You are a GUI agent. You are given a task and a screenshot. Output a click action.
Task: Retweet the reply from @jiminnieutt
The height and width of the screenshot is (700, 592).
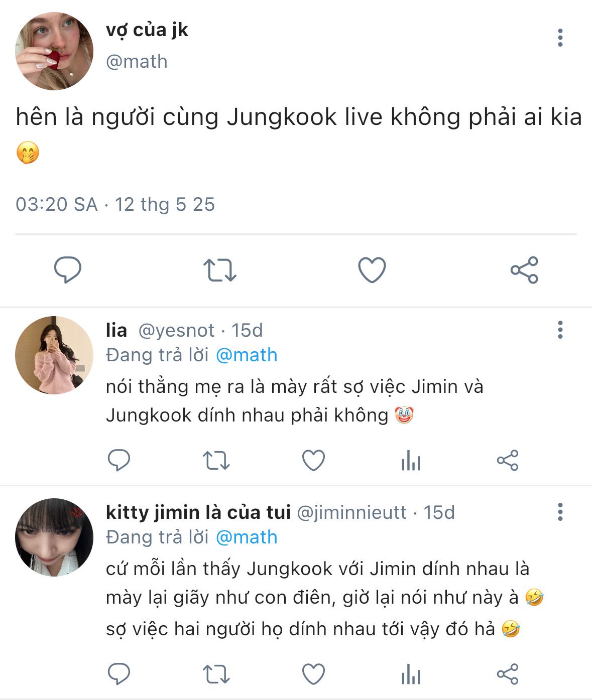[x=216, y=673]
